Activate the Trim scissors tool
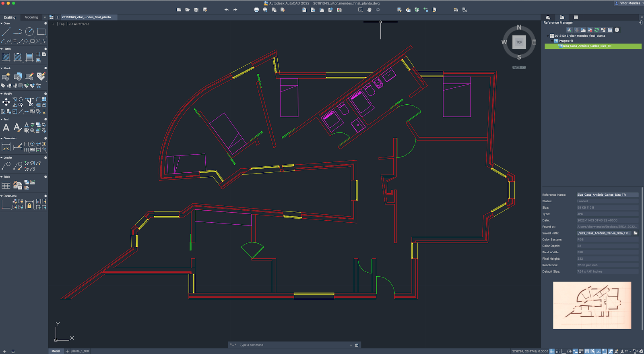The width and height of the screenshot is (644, 354). [x=30, y=102]
